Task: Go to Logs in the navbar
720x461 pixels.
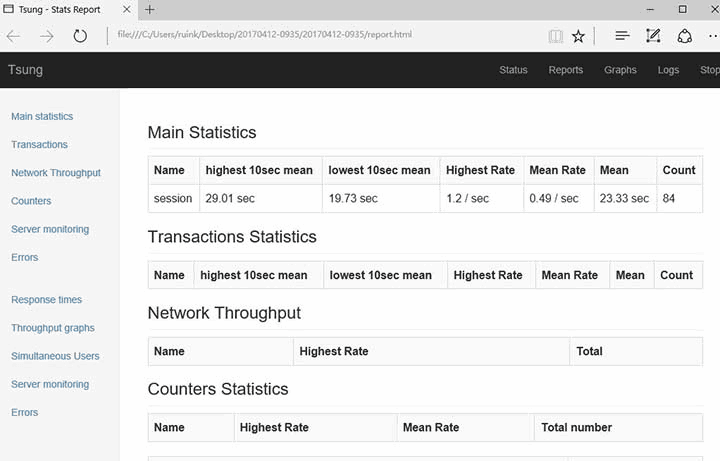Action: 668,70
